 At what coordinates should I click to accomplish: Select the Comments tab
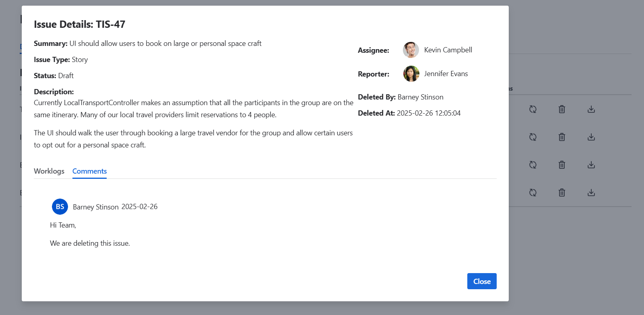(x=89, y=171)
